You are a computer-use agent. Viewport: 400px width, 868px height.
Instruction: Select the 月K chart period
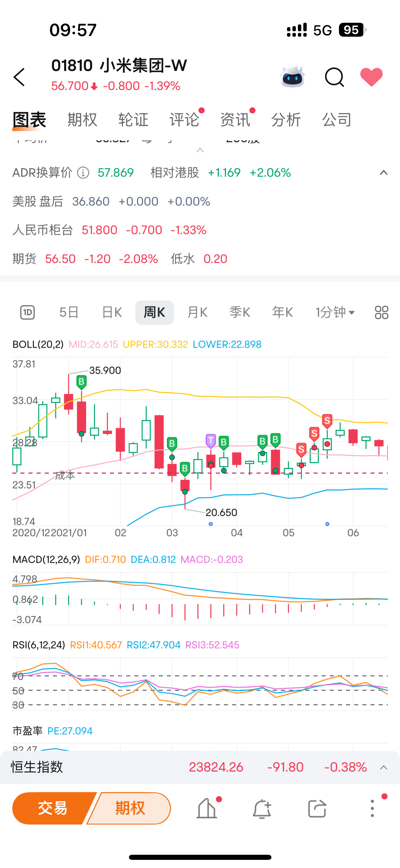(197, 312)
